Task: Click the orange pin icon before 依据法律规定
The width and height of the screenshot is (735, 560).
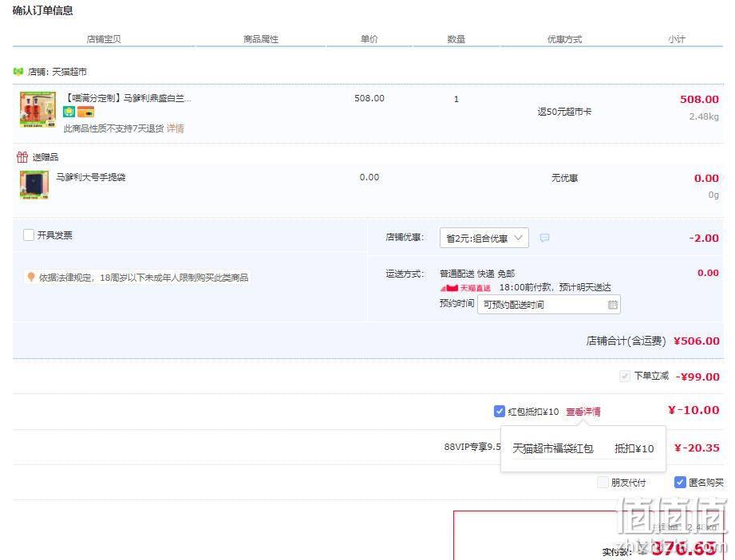Action: point(31,278)
